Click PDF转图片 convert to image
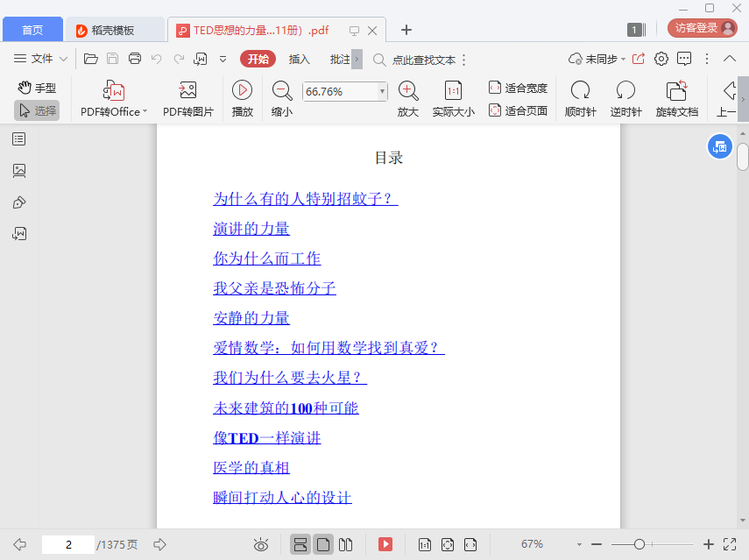 click(x=187, y=99)
